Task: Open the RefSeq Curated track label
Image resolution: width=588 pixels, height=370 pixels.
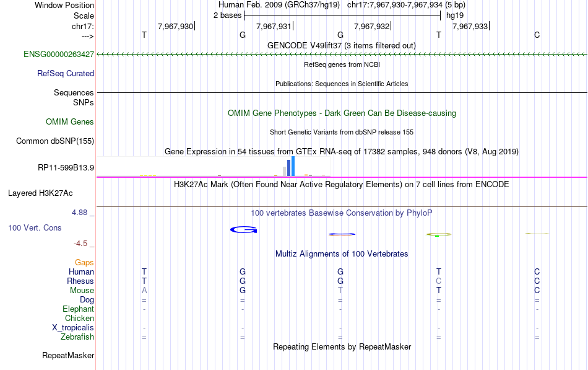Action: pos(66,74)
